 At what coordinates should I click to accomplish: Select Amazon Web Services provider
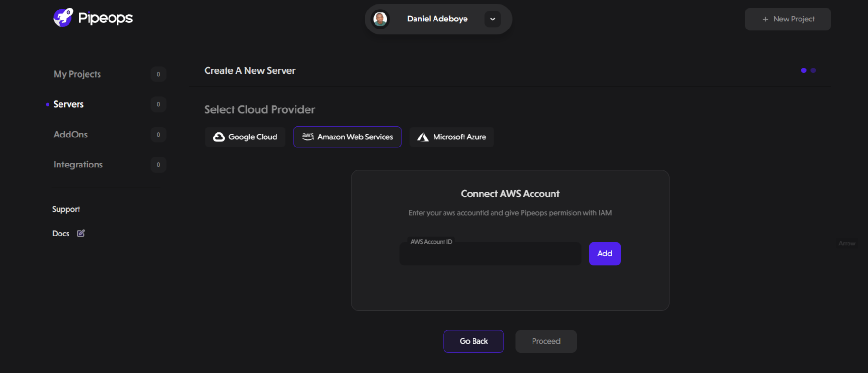(347, 137)
